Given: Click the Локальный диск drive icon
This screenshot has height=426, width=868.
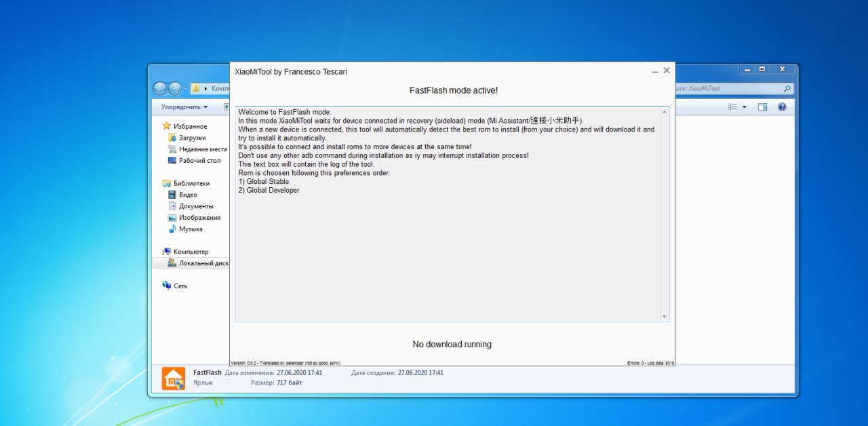Looking at the screenshot, I should pyautogui.click(x=172, y=263).
